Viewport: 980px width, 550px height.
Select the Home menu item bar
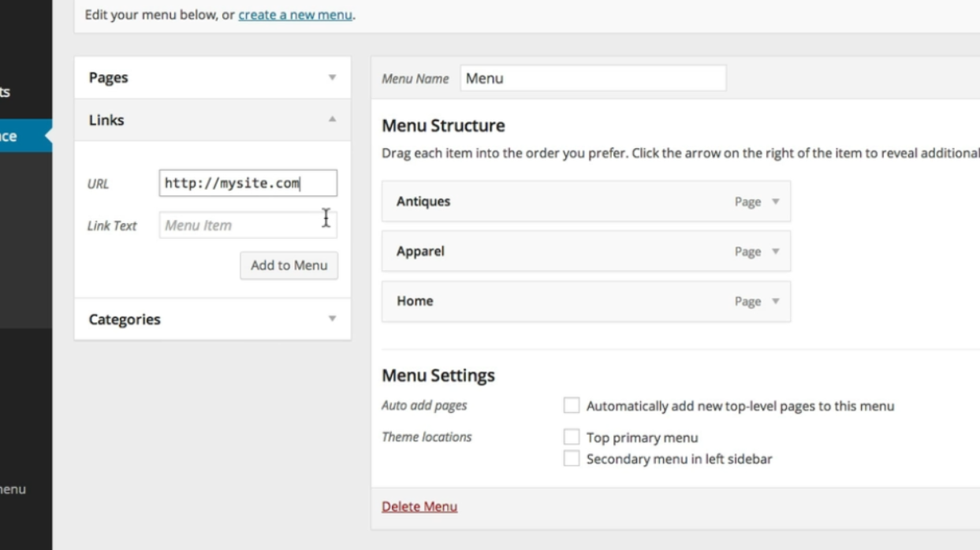tap(552, 301)
